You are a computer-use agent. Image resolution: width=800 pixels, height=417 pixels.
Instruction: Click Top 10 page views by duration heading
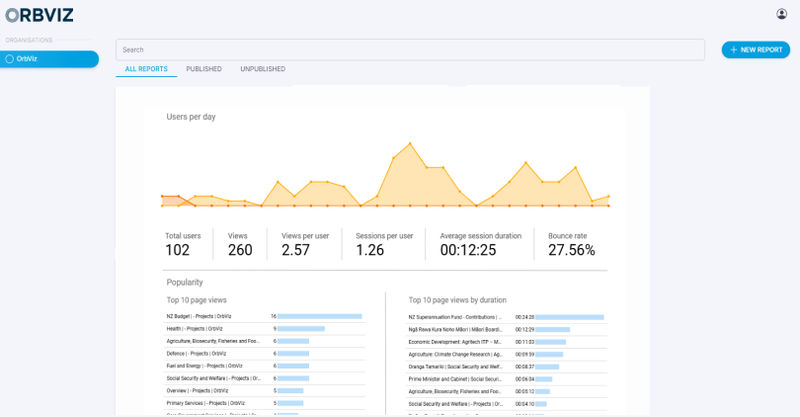458,300
